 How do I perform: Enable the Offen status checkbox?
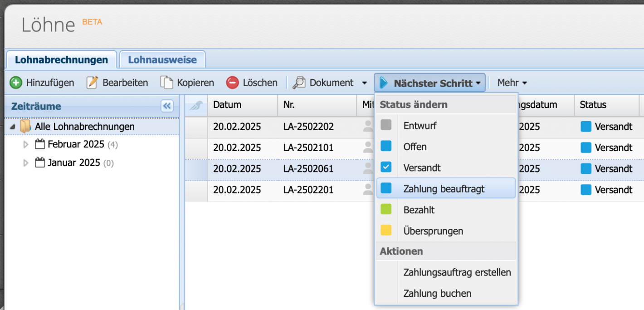pyautogui.click(x=385, y=146)
